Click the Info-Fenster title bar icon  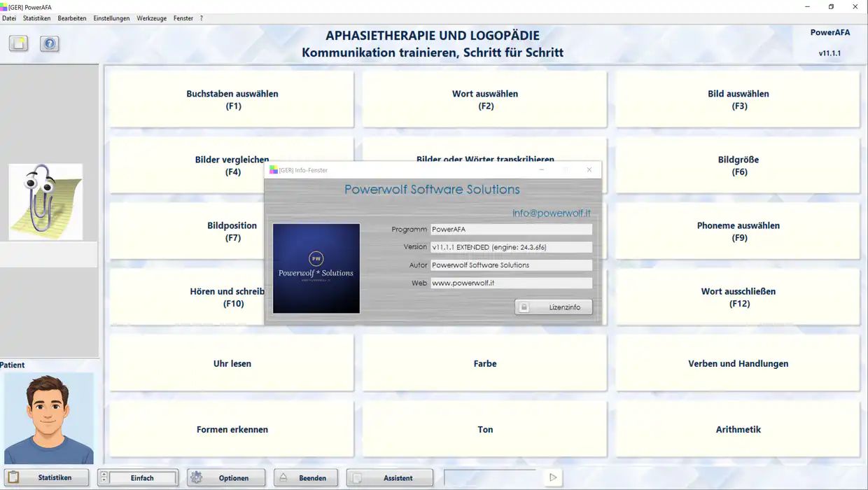(273, 170)
